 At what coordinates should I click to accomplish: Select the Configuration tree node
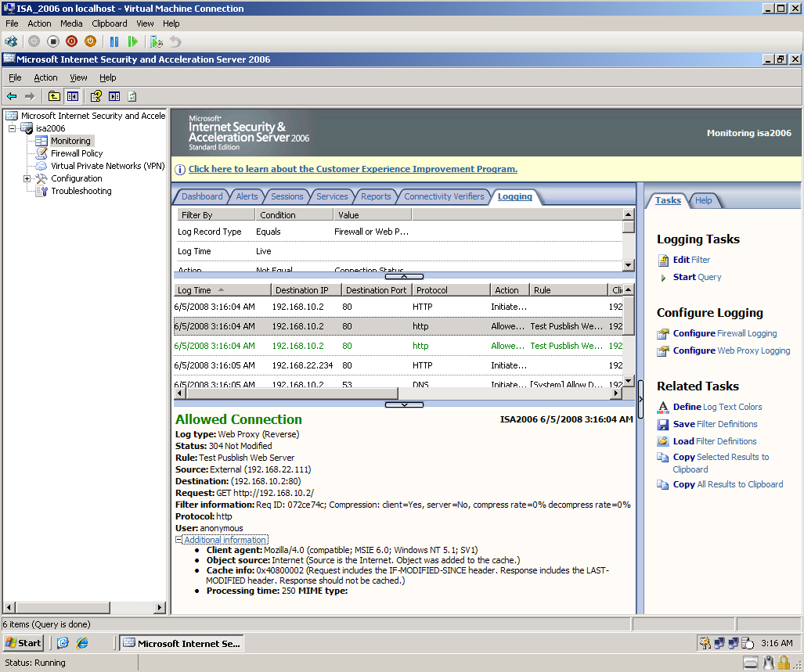click(x=77, y=178)
